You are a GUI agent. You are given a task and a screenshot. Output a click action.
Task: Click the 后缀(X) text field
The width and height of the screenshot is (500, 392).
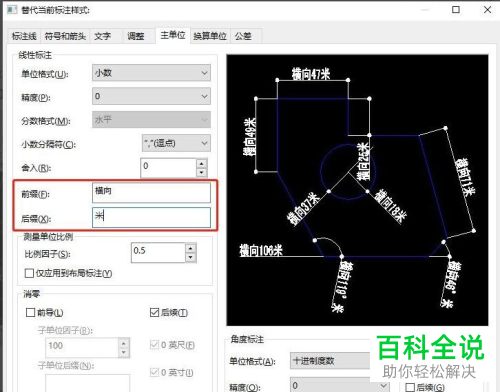tap(151, 217)
